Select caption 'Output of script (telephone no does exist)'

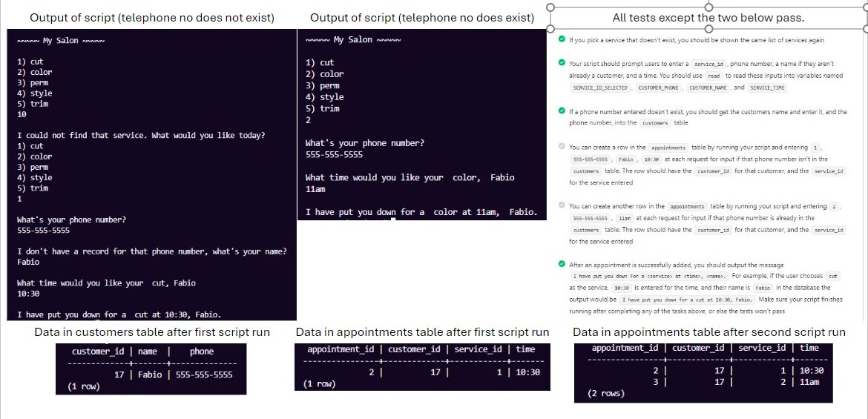pos(422,19)
